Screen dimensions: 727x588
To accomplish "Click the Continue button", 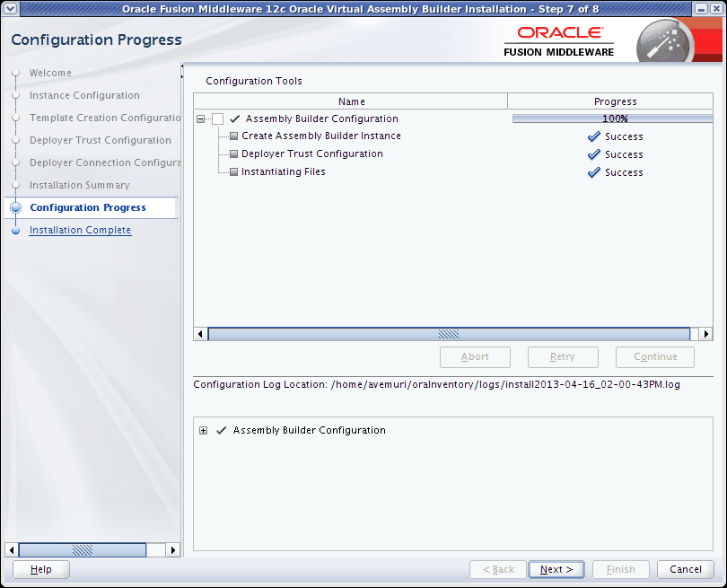I will coord(655,357).
